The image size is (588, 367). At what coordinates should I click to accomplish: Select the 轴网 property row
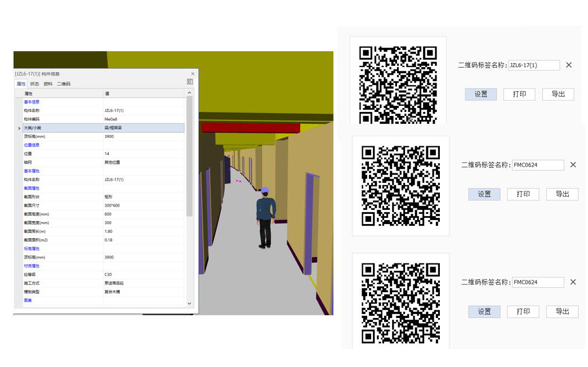tap(104, 162)
